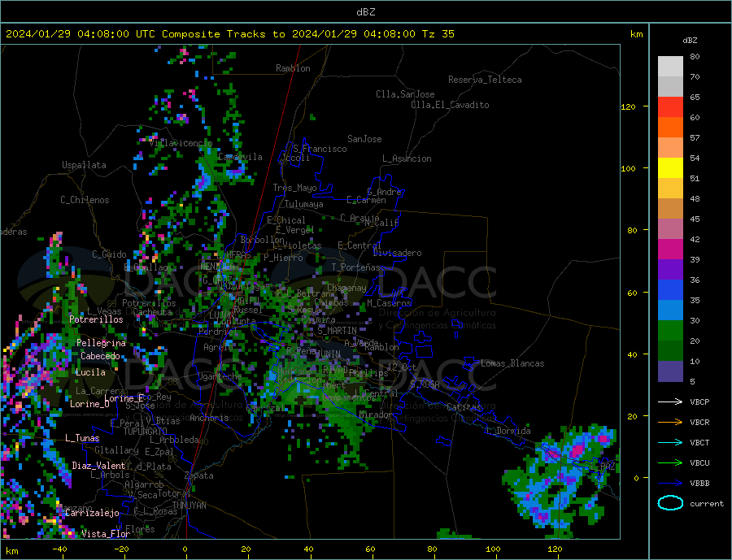Select the red 60-65 dBZ color band
732x560 pixels.
pyautogui.click(x=670, y=106)
